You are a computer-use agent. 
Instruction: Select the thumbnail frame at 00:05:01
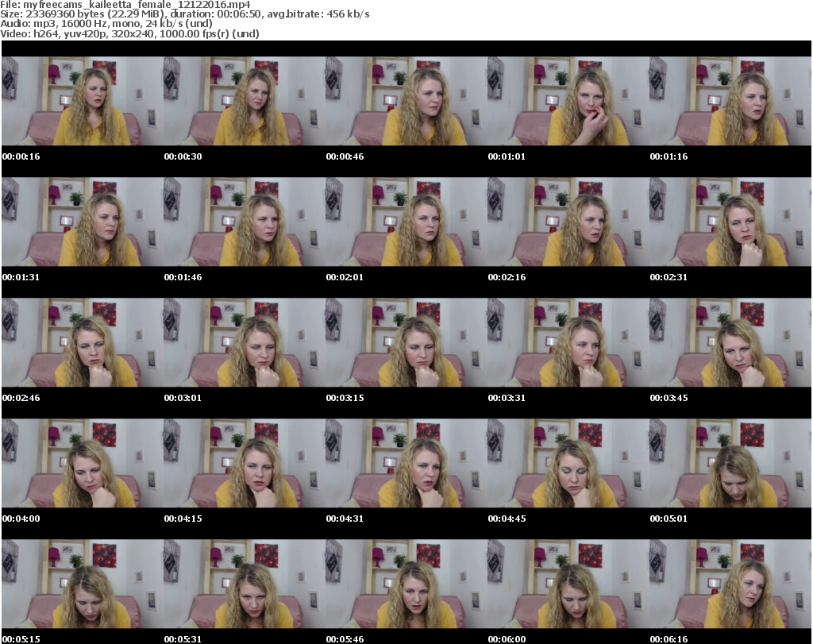[730, 463]
